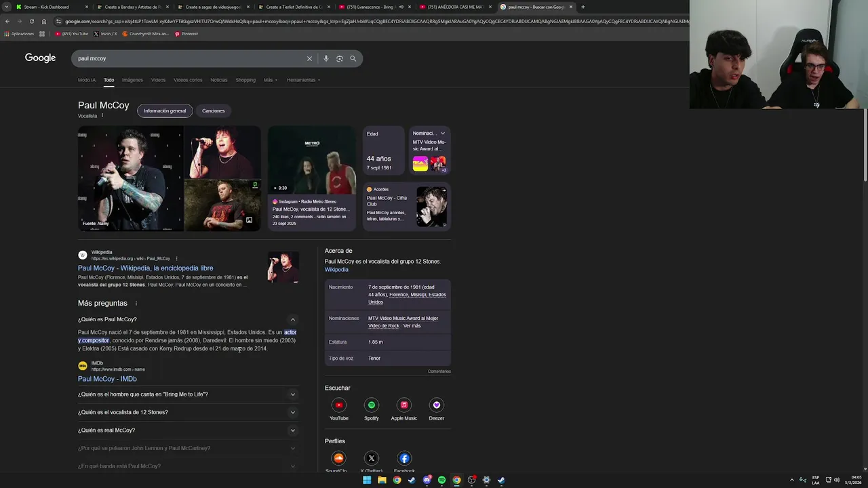868x488 pixels.
Task: Open Stream - Kick Dashboard browser tab
Action: pyautogui.click(x=47, y=7)
